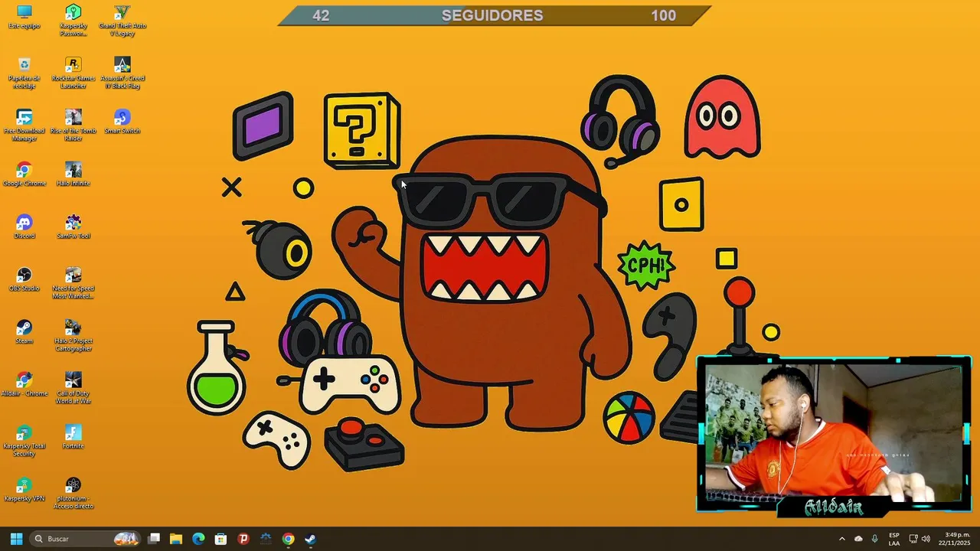Select the Smart Switch desktop shortcut

(x=122, y=122)
